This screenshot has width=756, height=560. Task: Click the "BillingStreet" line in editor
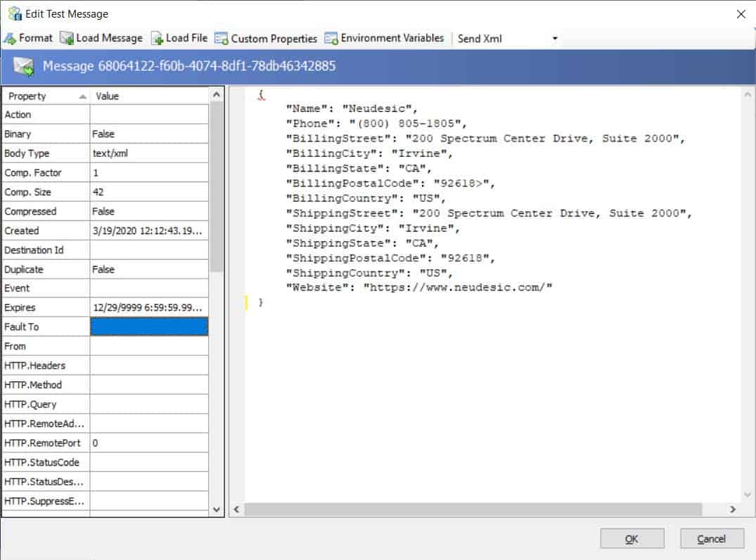[485, 139]
